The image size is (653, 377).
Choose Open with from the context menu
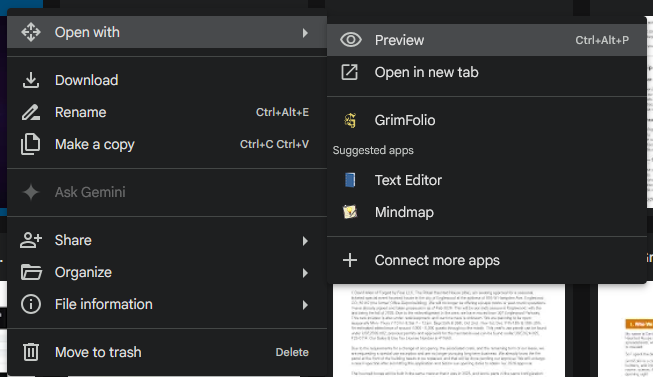tap(167, 32)
